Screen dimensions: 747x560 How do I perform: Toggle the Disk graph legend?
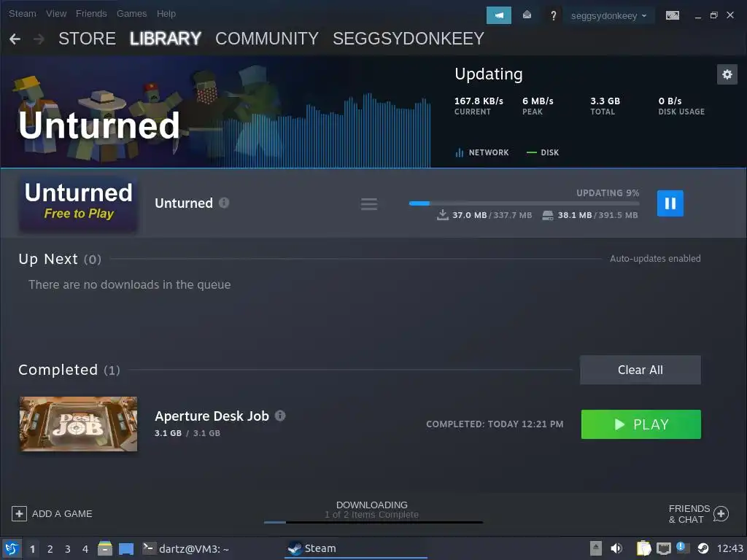pos(543,152)
